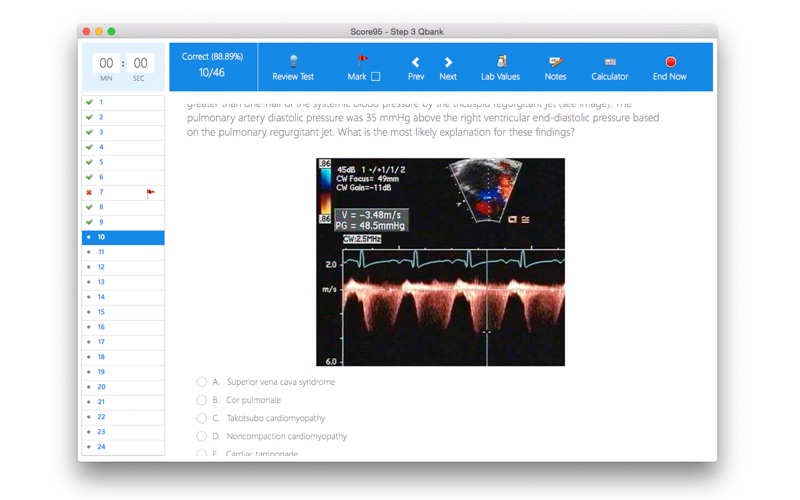
Task: Select question 16 in the list
Action: click(123, 327)
